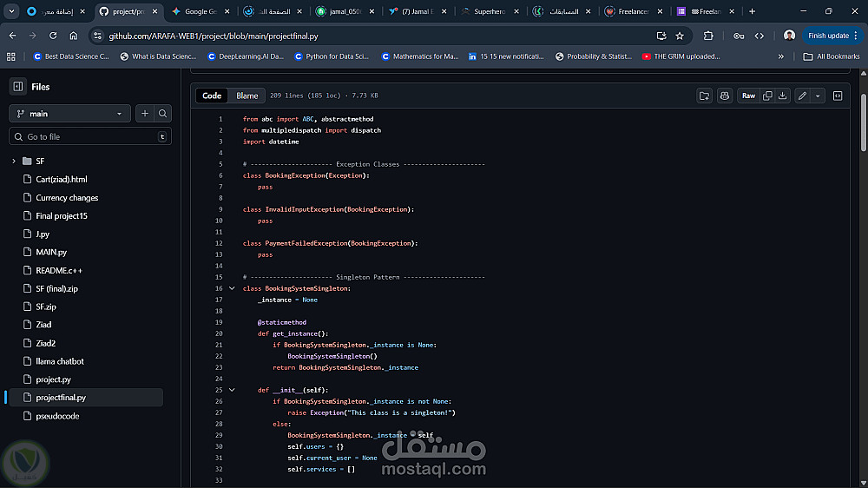
Task: Open the Currency changes file
Action: [67, 198]
